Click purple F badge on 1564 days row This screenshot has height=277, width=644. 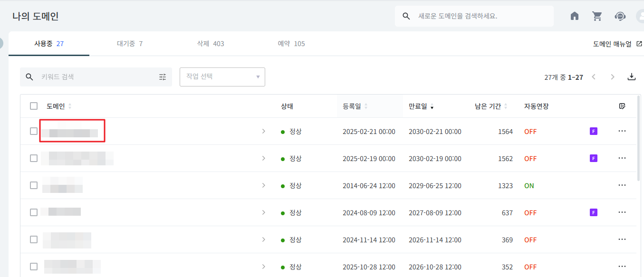593,131
